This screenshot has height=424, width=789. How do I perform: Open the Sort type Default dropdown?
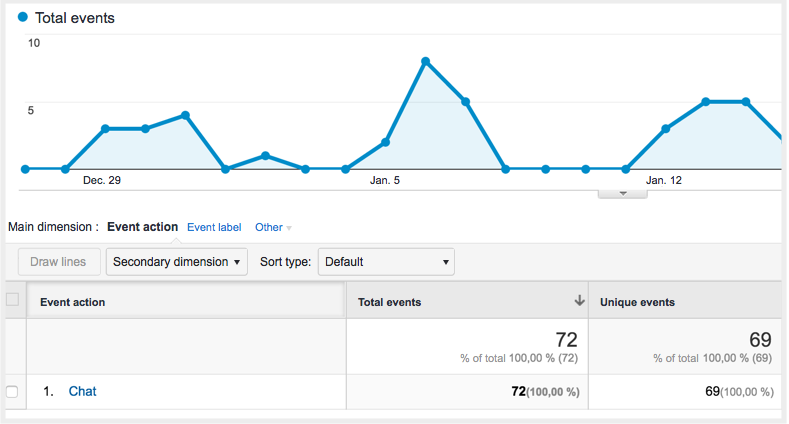(386, 262)
